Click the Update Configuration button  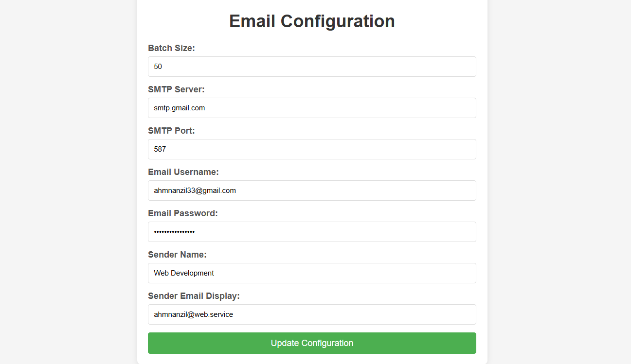pyautogui.click(x=312, y=343)
